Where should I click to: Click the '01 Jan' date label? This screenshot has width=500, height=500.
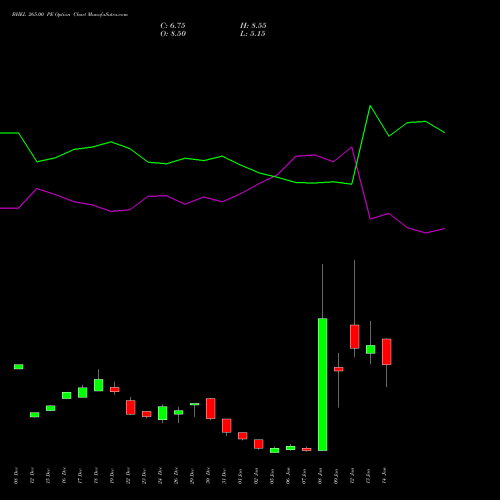(240, 476)
